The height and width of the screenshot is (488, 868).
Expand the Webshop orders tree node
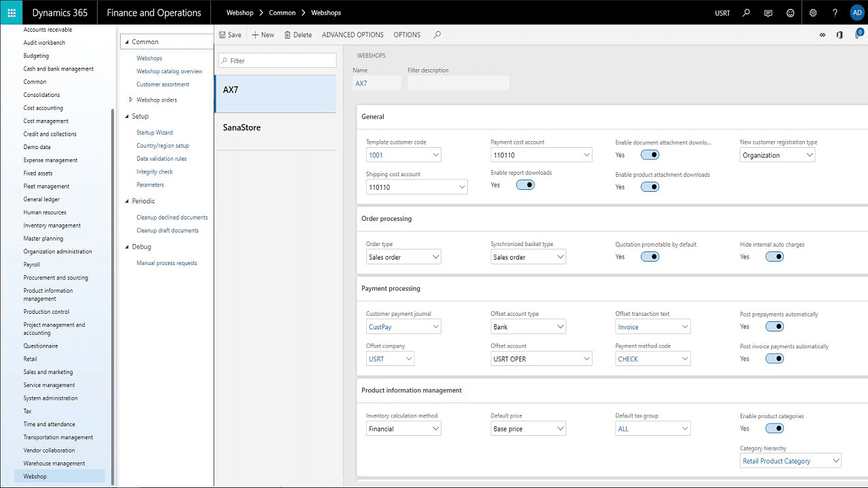coord(131,100)
